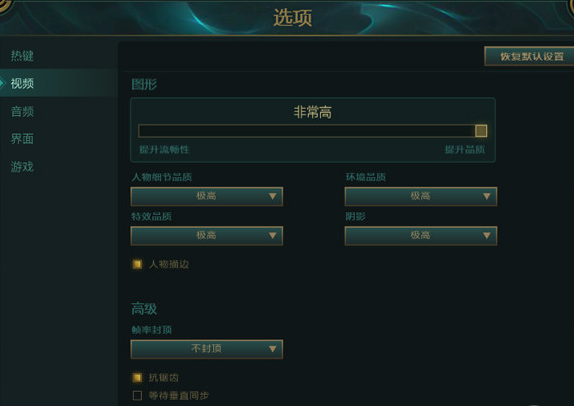This screenshot has height=406, width=574.
Task: Expand the 特效品质 dropdown arrow
Action: tap(272, 235)
